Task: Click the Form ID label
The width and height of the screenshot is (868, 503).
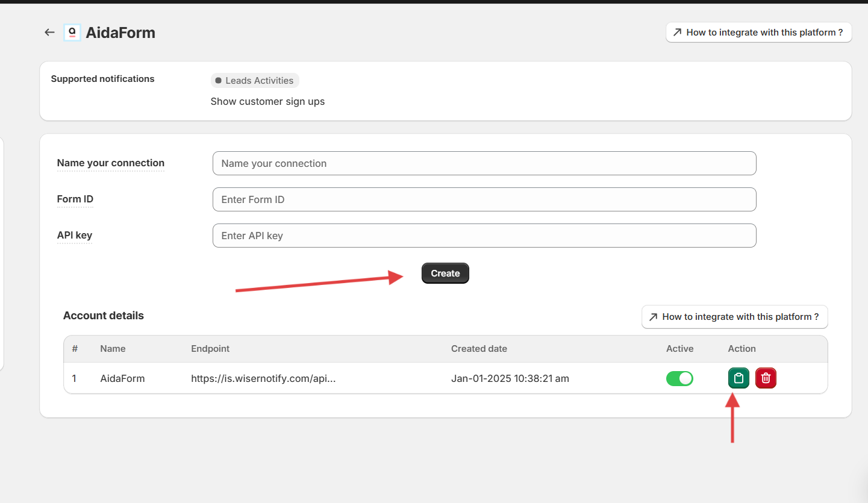Action: [75, 199]
